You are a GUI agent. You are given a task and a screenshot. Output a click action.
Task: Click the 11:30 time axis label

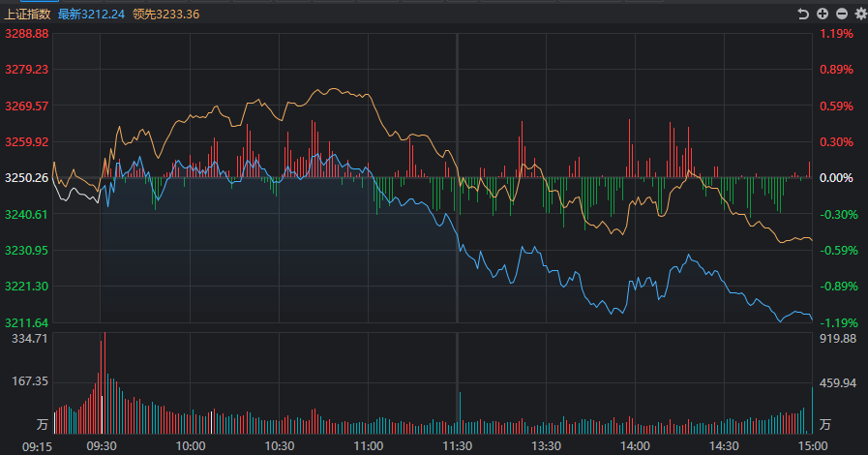[x=457, y=445]
